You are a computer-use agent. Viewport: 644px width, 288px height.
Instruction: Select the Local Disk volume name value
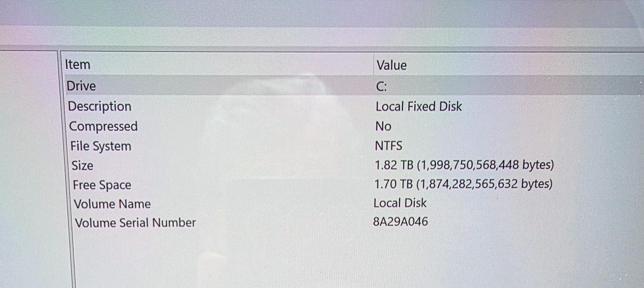point(400,203)
